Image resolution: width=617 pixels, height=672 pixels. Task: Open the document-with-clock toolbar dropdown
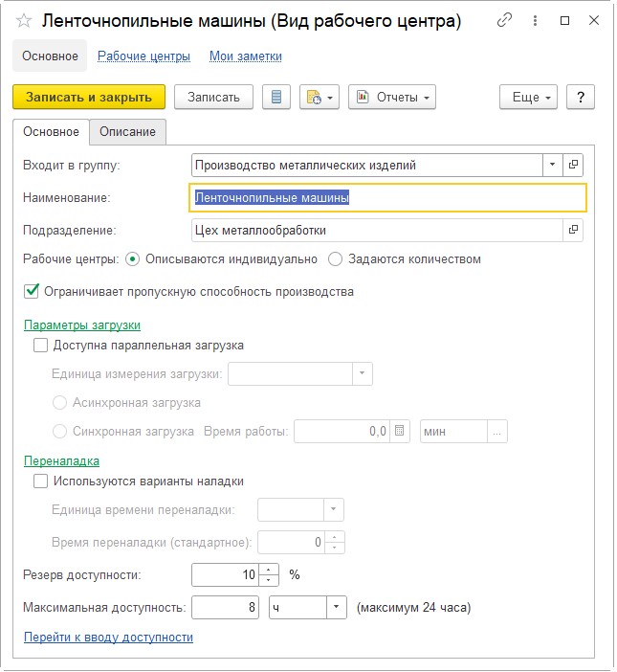(x=320, y=97)
